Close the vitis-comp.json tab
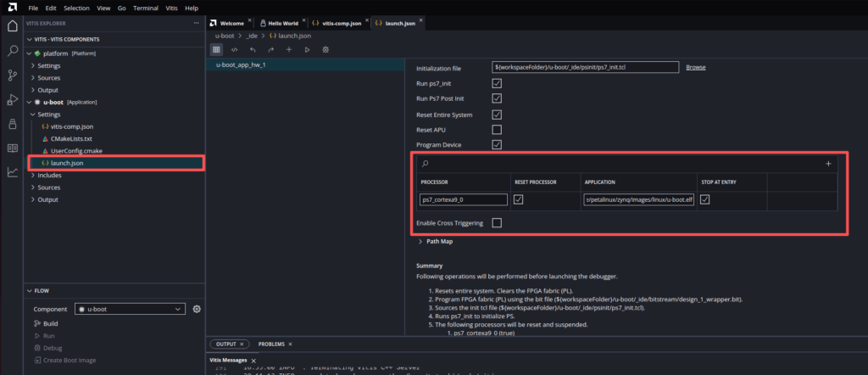Viewport: 868px width, 375px height. [367, 20]
